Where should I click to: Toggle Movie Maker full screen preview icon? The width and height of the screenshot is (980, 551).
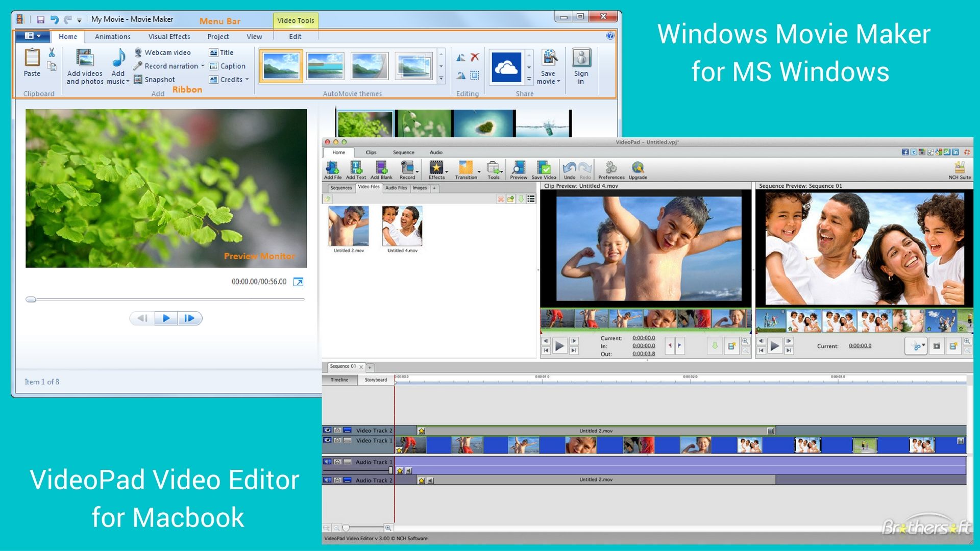coord(299,282)
